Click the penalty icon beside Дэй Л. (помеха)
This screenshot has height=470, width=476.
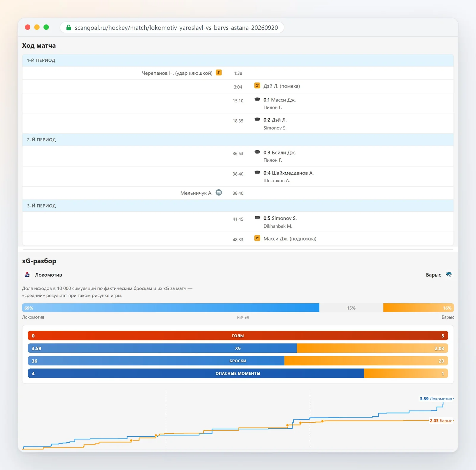click(x=257, y=86)
